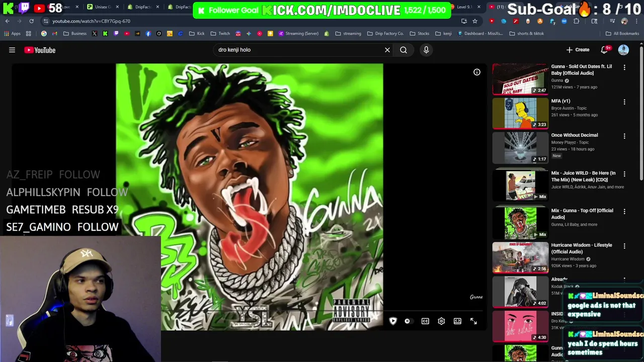Image resolution: width=644 pixels, height=362 pixels.
Task: Click the site info icon in address bar
Action: (46, 21)
